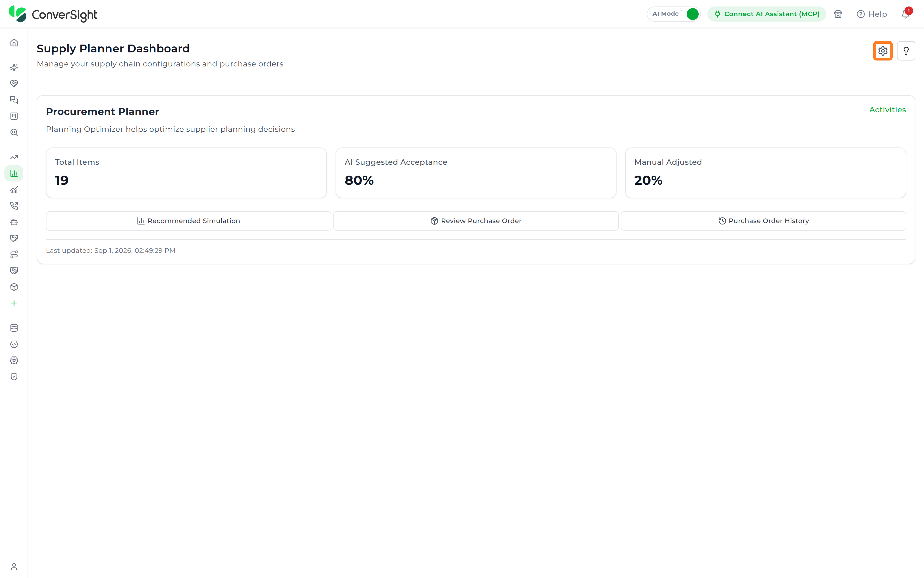Open the sidebar flower-shaped settings gear
The image size is (924, 578).
tap(14, 361)
